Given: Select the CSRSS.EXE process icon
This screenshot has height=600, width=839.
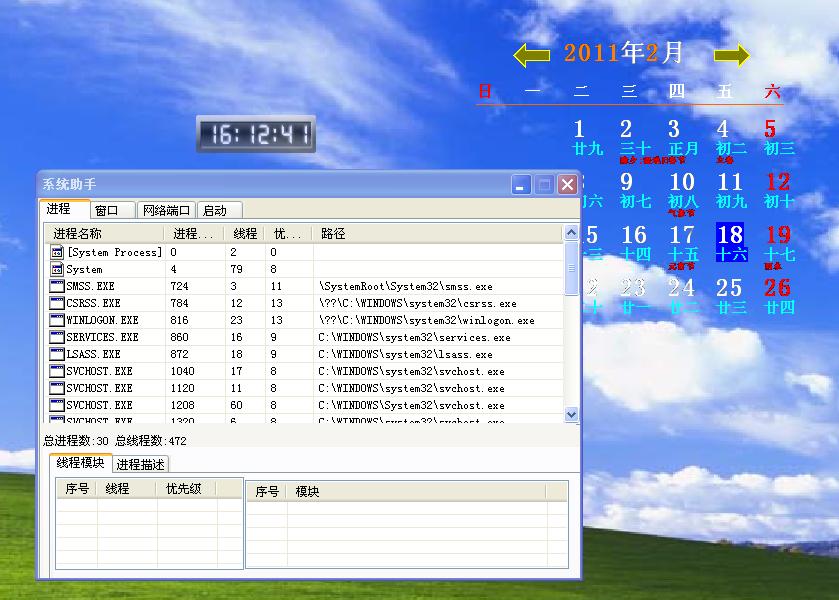Looking at the screenshot, I should (57, 303).
